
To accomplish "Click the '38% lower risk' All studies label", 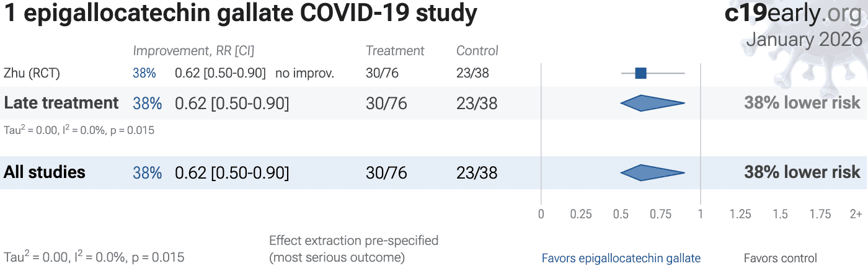I will pos(802,172).
